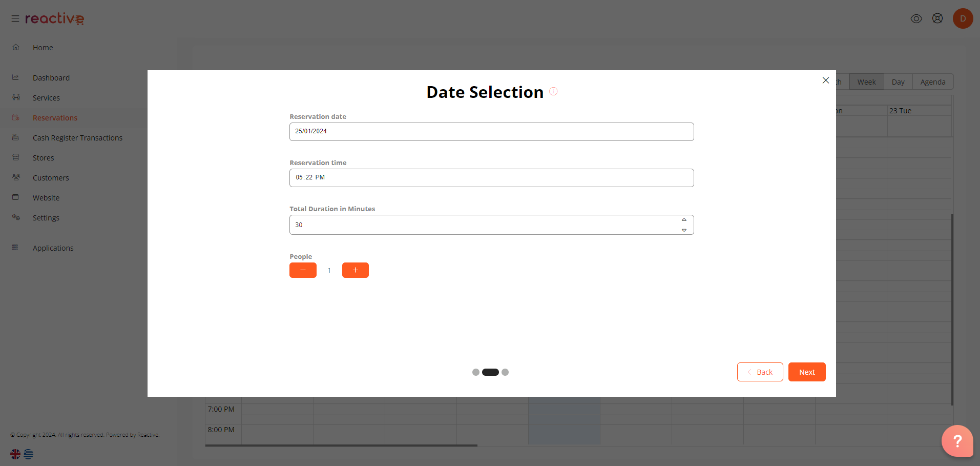Increase people count with plus button
980x466 pixels.
pos(356,270)
